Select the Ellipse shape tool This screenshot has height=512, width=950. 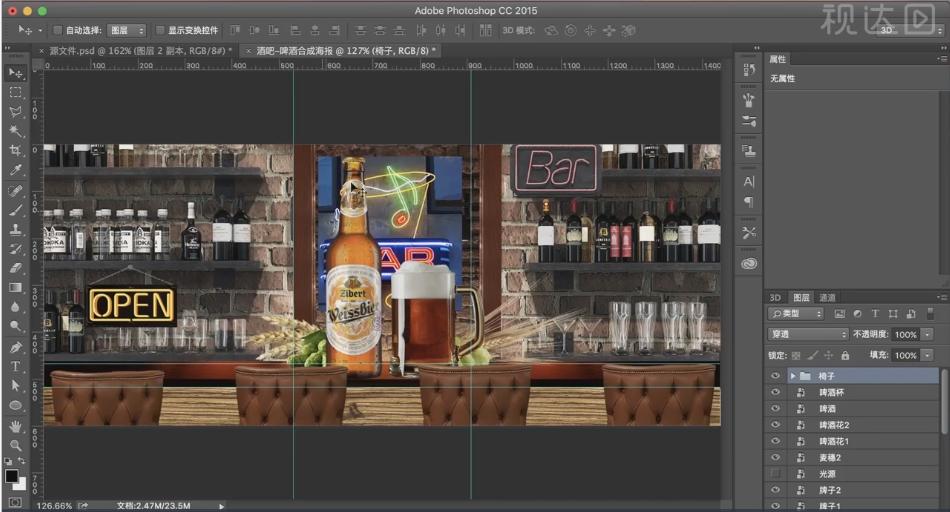(x=15, y=405)
